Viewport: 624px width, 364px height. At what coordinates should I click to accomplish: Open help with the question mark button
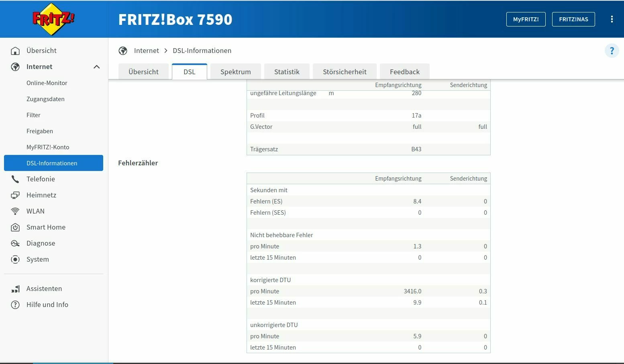[x=612, y=51]
